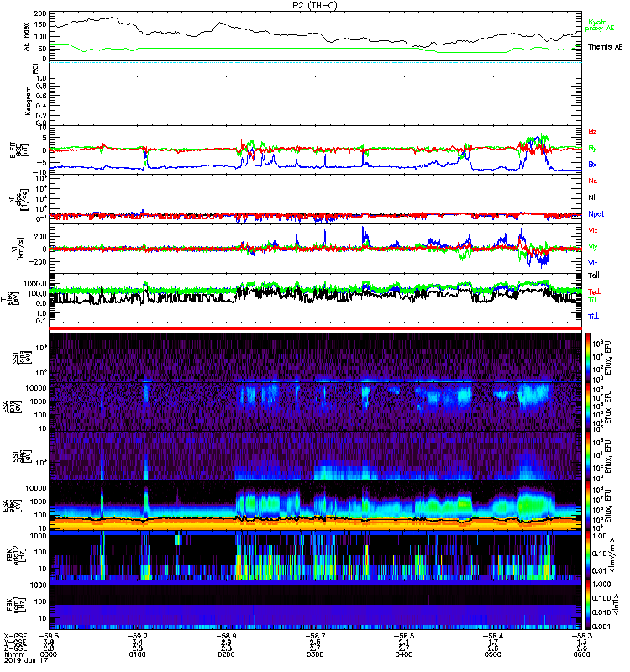The height and width of the screenshot is (672, 630).
Task: Click the ESA electron energy spectrogram panel
Action: pos(315,506)
